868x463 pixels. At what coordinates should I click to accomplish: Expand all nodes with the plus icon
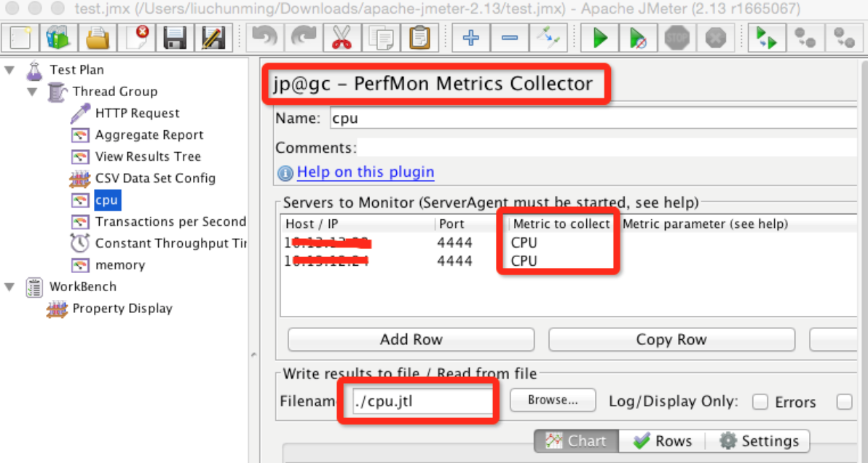click(471, 38)
